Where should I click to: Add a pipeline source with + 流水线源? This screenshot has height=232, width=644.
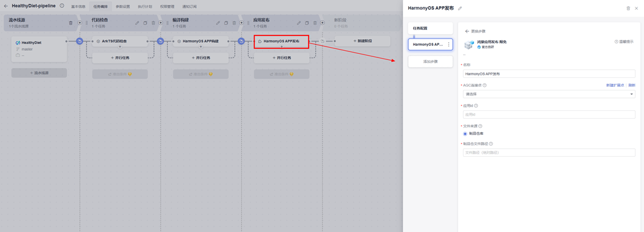coord(39,73)
